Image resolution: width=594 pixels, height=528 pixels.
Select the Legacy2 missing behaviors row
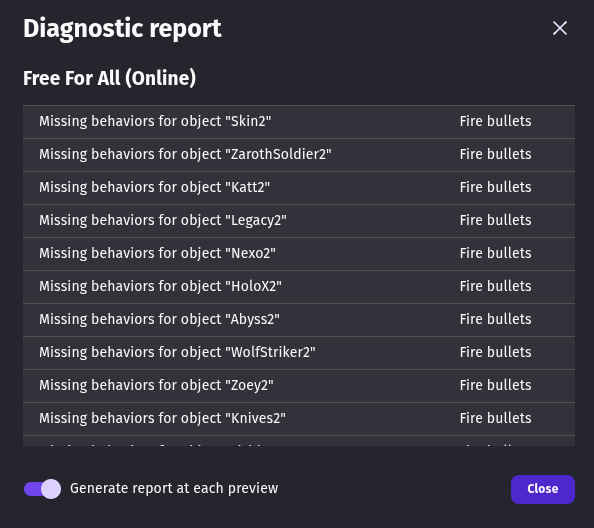point(299,220)
